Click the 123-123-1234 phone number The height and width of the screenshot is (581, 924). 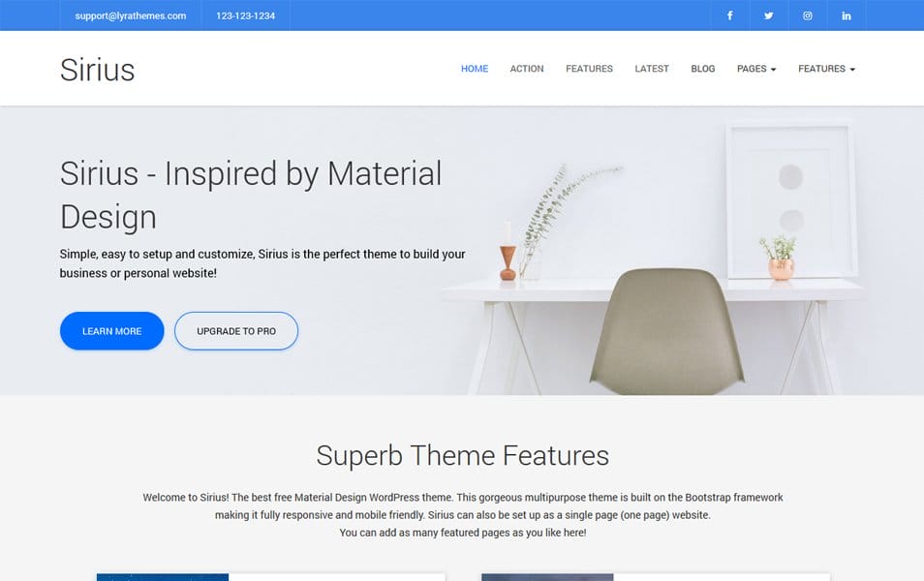point(245,15)
